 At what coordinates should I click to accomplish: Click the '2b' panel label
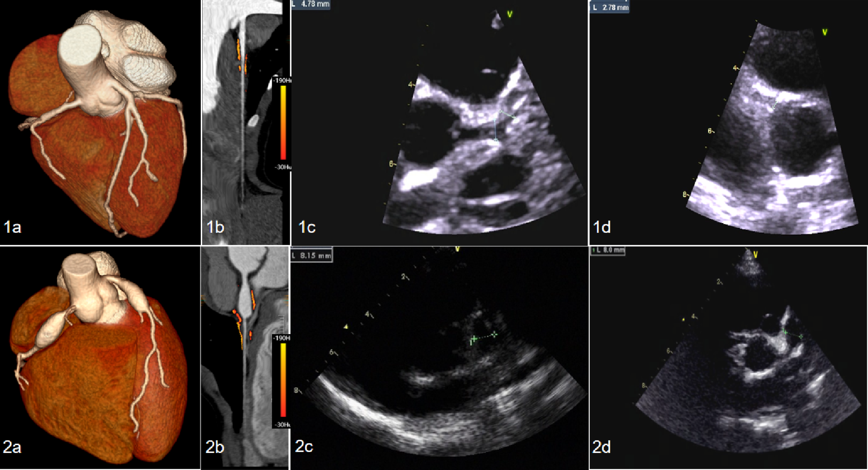[215, 447]
